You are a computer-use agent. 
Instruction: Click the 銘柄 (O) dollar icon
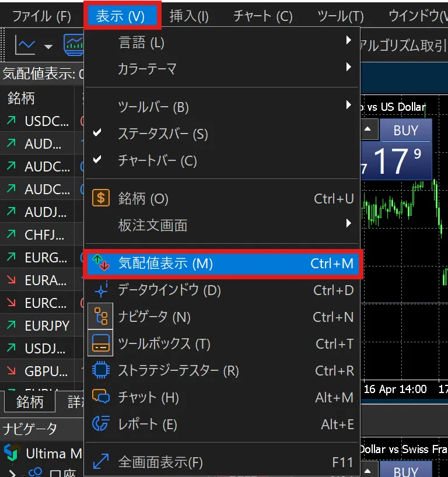(101, 198)
